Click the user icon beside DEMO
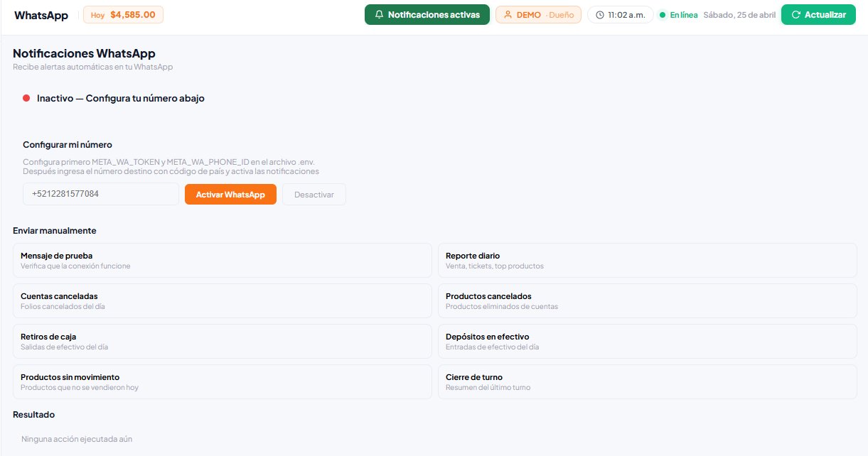The width and height of the screenshot is (868, 456). click(x=508, y=15)
